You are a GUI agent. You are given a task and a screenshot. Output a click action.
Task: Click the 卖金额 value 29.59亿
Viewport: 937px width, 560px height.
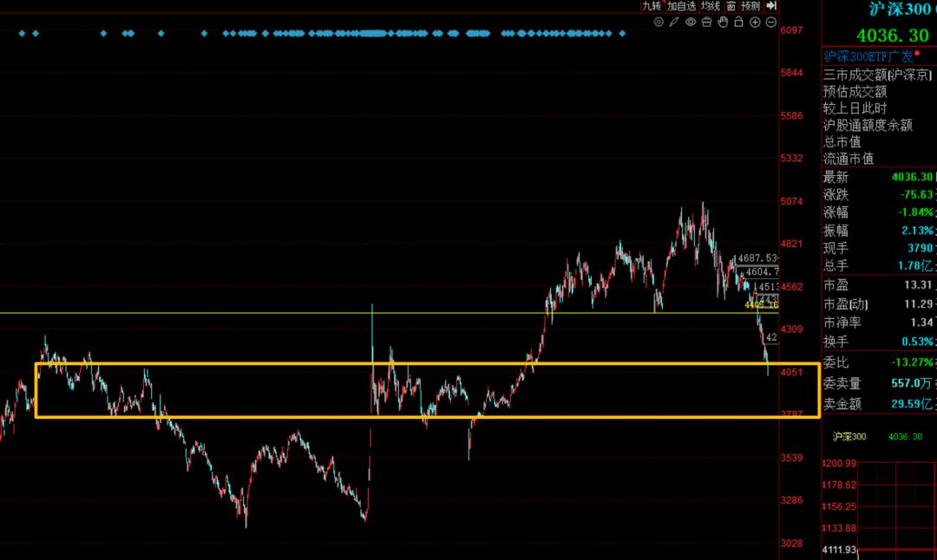click(913, 404)
